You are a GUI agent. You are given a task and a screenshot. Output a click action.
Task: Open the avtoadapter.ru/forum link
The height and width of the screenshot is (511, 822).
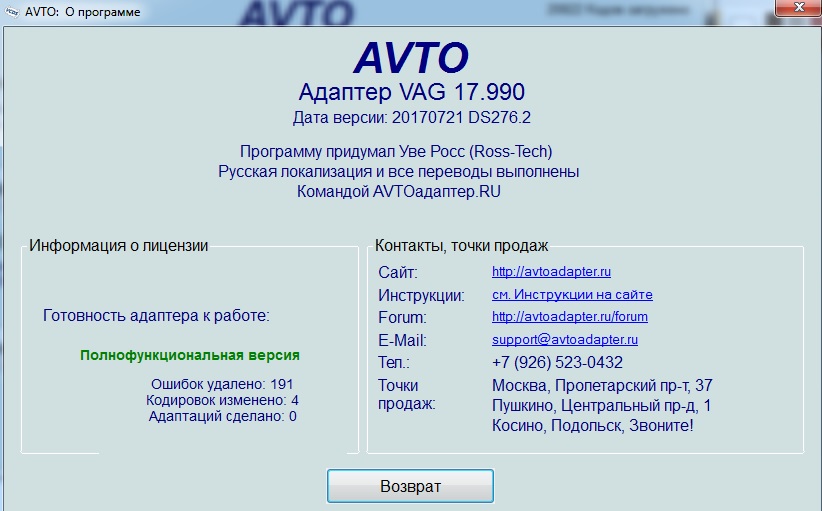point(569,317)
